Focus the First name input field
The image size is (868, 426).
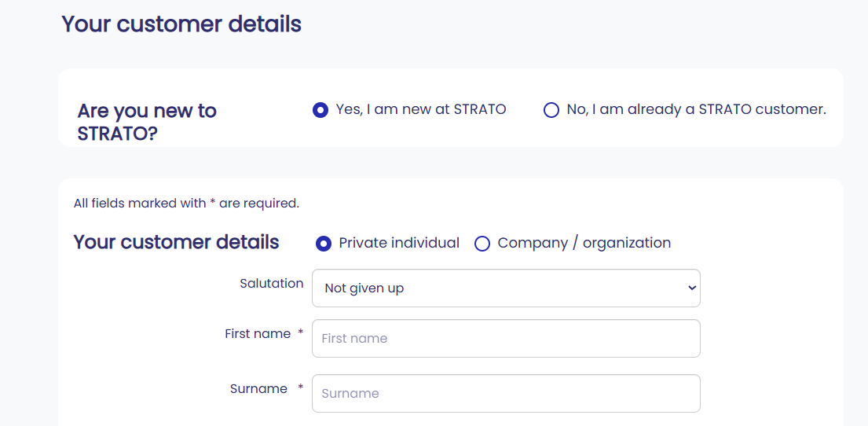(x=506, y=339)
